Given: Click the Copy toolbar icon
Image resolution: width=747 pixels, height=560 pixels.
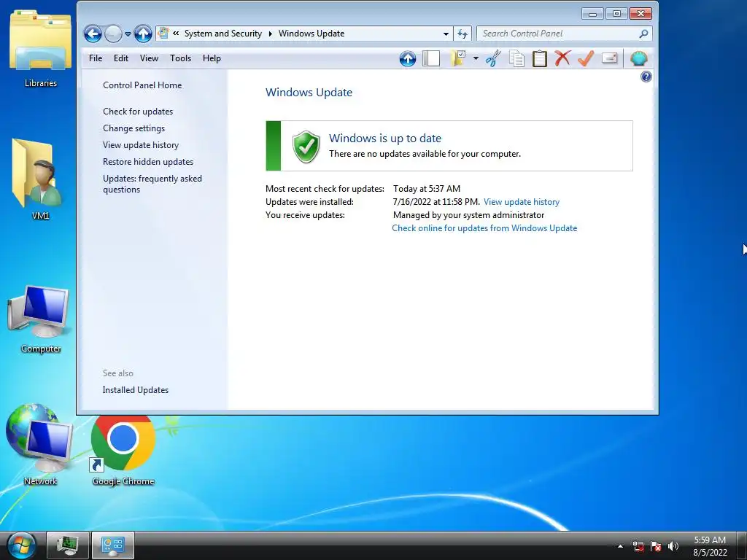Looking at the screenshot, I should point(516,58).
